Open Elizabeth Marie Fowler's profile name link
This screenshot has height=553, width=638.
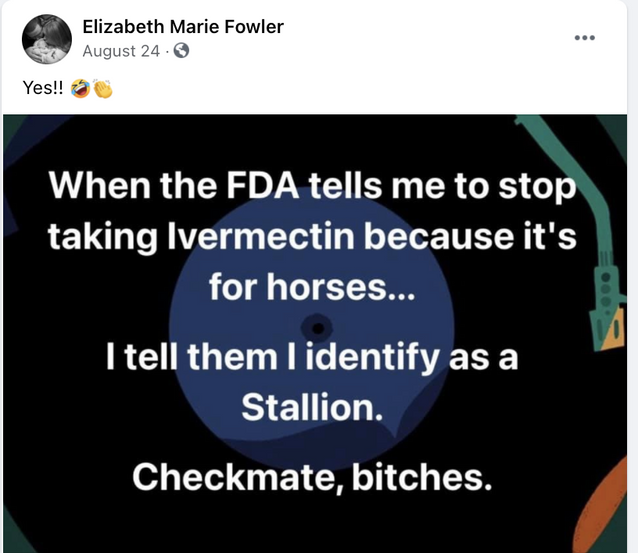coord(182,27)
